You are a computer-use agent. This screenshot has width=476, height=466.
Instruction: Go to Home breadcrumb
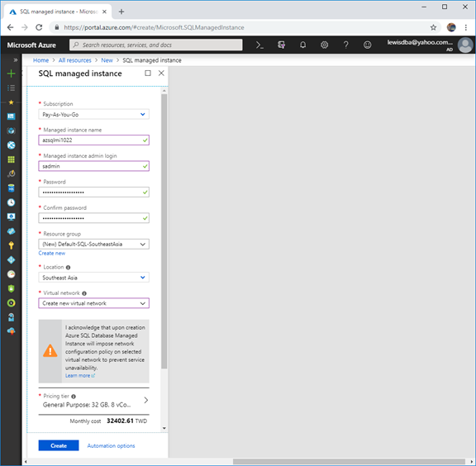tap(40, 60)
